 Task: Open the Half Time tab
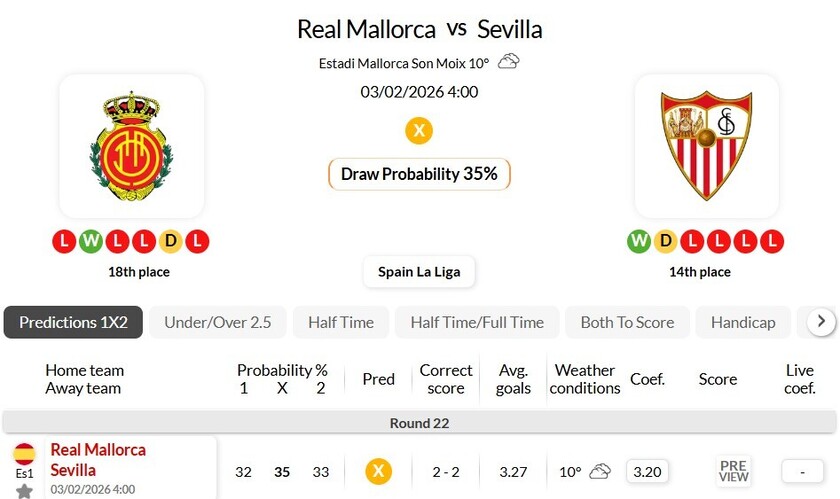(341, 322)
